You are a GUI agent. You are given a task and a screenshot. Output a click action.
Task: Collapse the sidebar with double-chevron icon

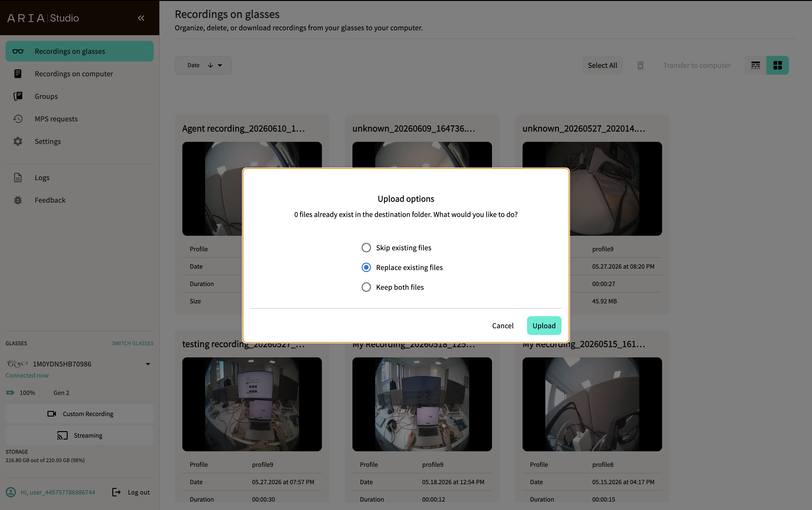[x=141, y=18]
